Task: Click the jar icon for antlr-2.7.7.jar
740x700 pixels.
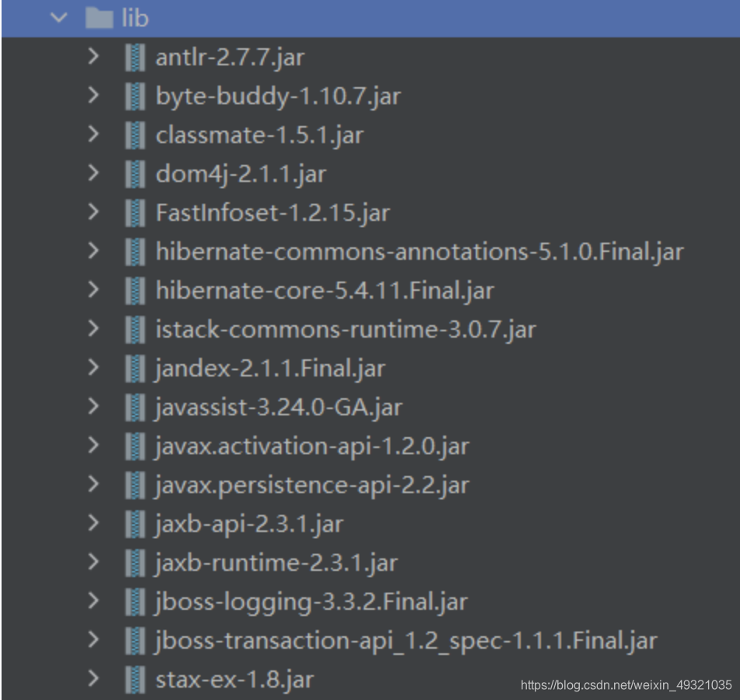Action: point(134,56)
